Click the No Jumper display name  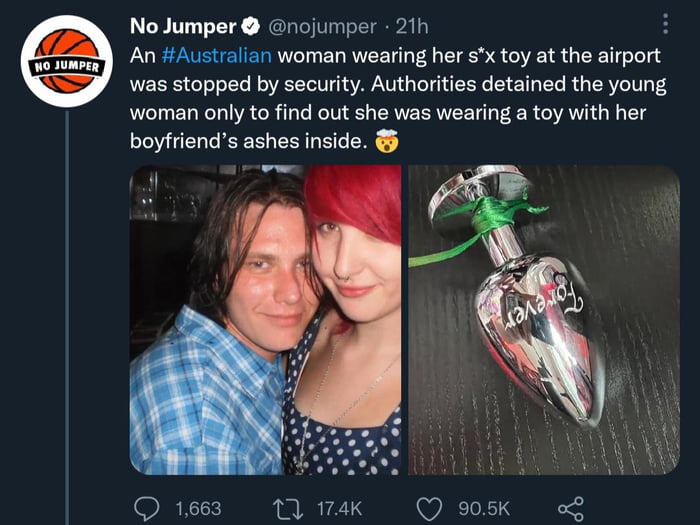click(x=182, y=25)
